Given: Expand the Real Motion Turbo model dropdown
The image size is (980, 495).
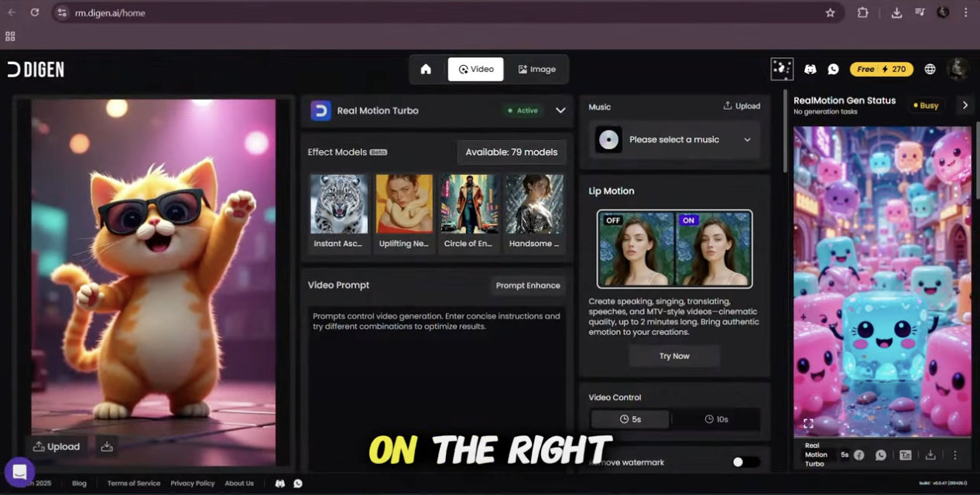Looking at the screenshot, I should (560, 111).
